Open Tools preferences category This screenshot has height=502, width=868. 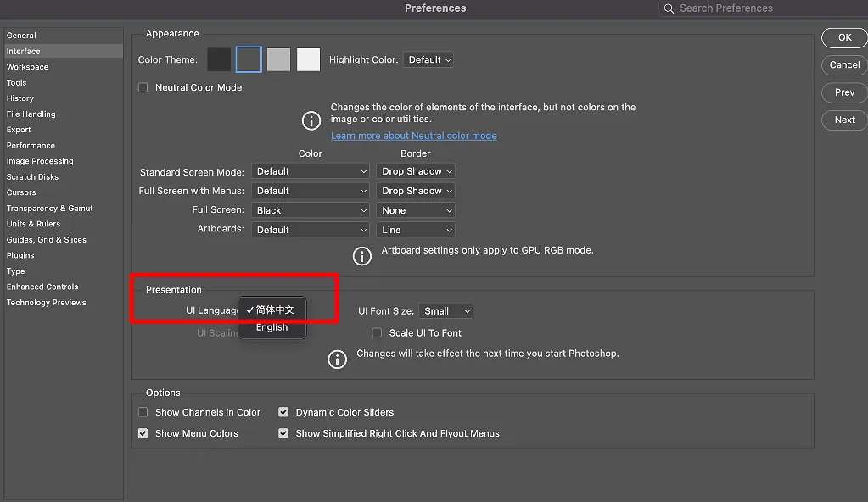click(x=64, y=82)
